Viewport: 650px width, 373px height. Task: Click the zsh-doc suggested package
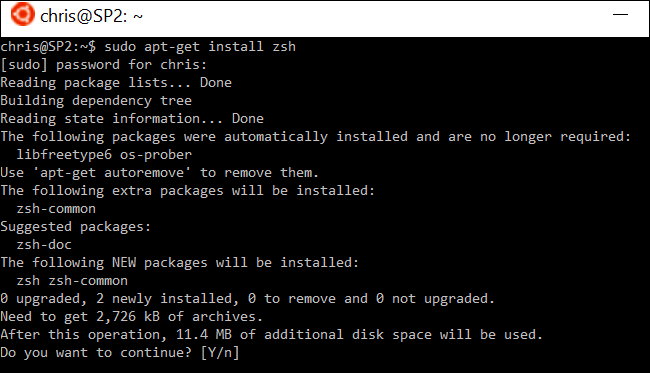[44, 245]
